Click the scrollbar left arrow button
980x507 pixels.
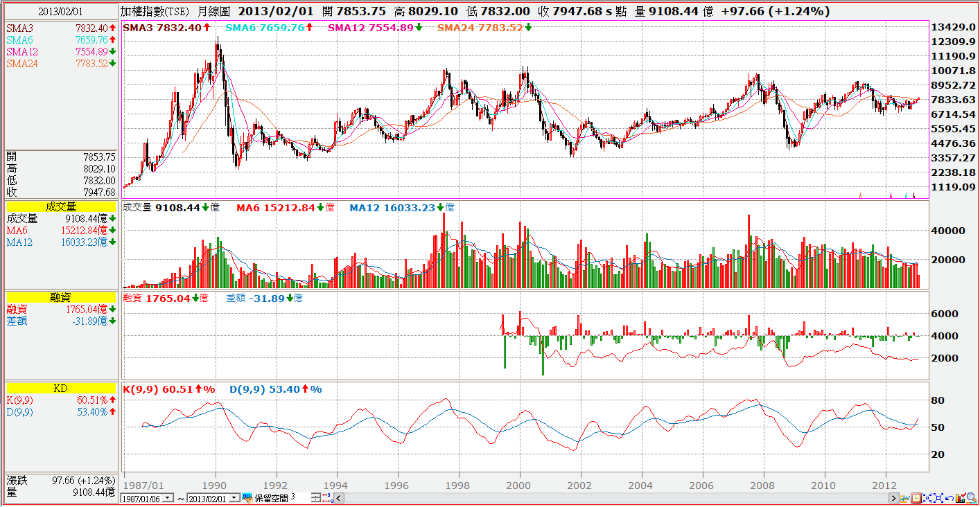(x=340, y=498)
